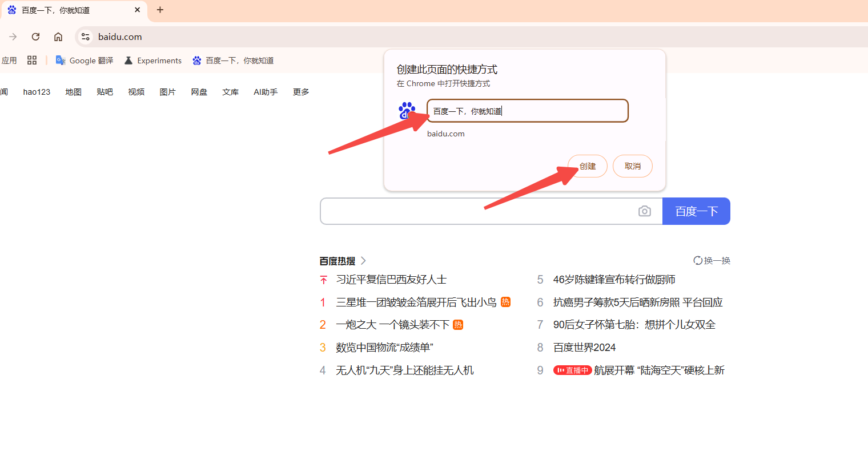Select the 百度一下，你就知道 browser tab
868x468 pixels.
pos(74,10)
